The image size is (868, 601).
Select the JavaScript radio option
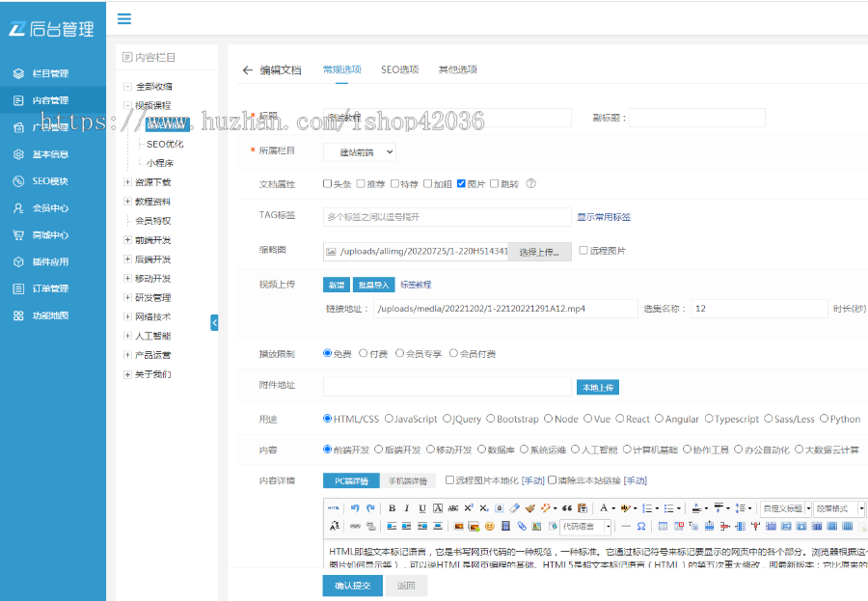point(390,419)
